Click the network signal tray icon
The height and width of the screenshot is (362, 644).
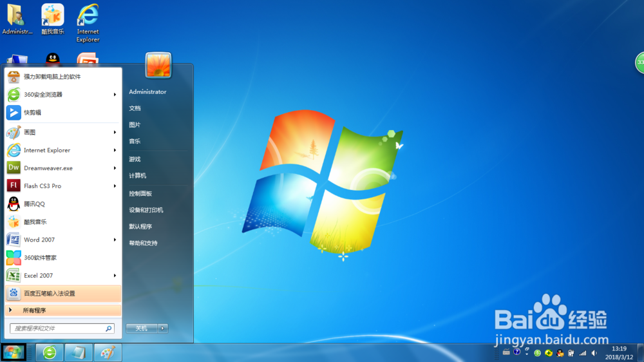click(583, 353)
